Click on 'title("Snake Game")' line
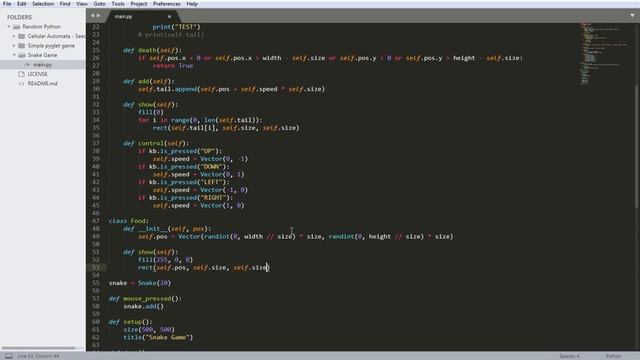 point(158,337)
